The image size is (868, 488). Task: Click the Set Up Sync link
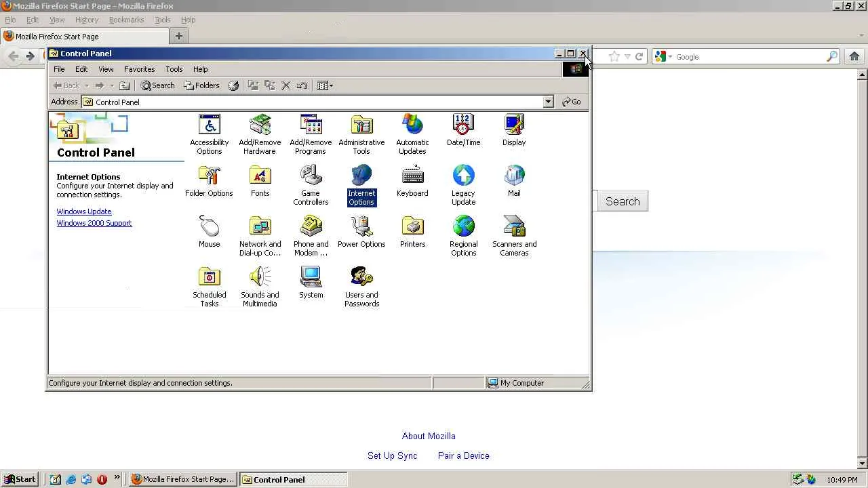393,455
